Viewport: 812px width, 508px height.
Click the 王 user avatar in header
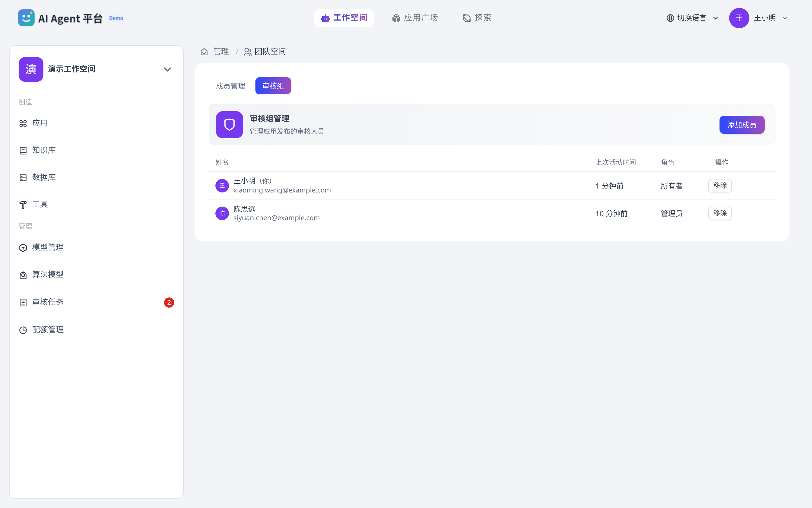(739, 18)
